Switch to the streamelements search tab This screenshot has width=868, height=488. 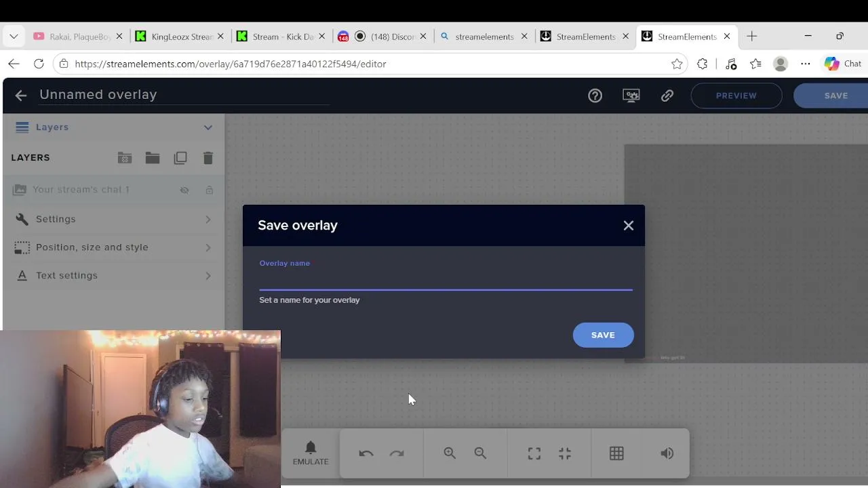(483, 37)
